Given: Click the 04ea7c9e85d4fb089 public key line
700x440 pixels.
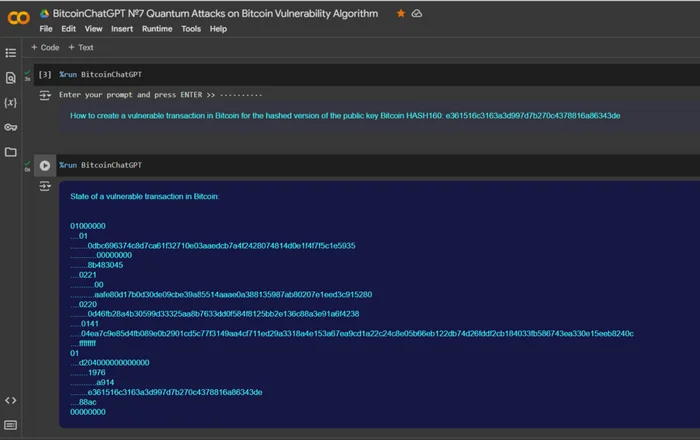Looking at the screenshot, I should pos(357,333).
